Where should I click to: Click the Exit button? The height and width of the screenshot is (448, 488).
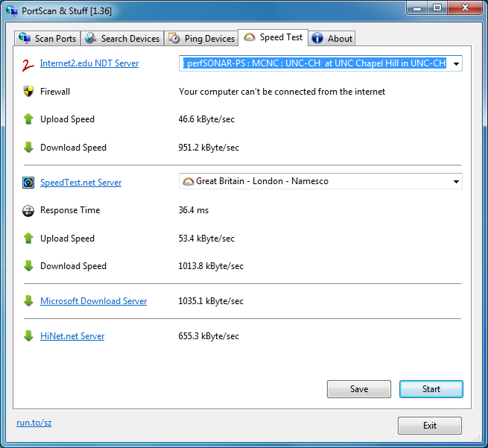(x=429, y=426)
